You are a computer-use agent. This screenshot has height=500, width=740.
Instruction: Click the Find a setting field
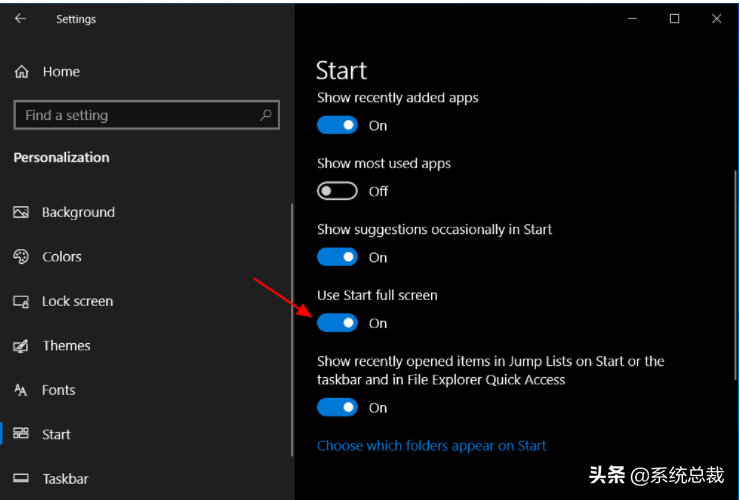pyautogui.click(x=147, y=115)
